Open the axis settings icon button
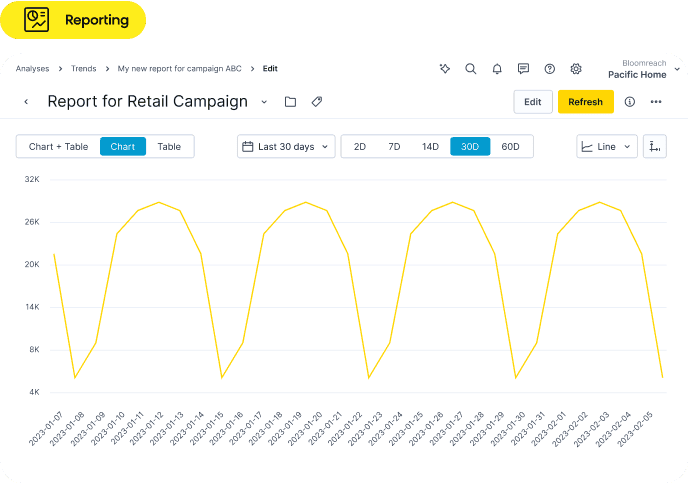Viewport: 688px width, 484px height. pos(655,147)
